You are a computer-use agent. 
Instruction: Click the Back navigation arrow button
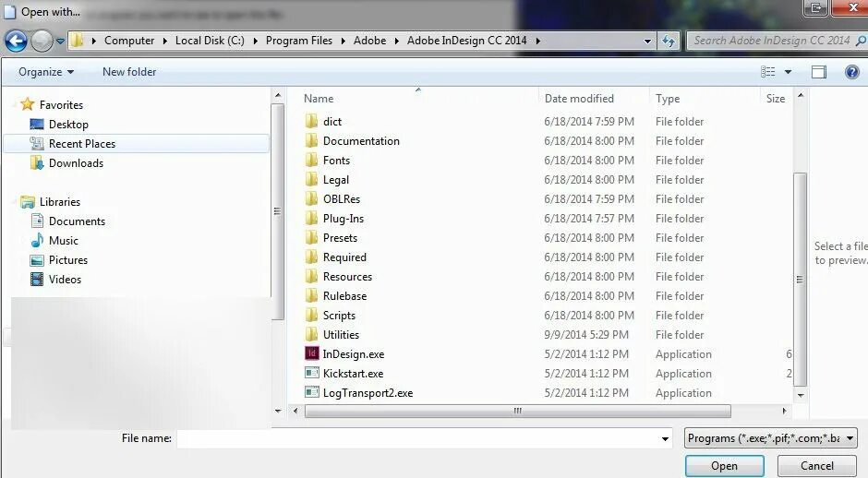tap(16, 41)
